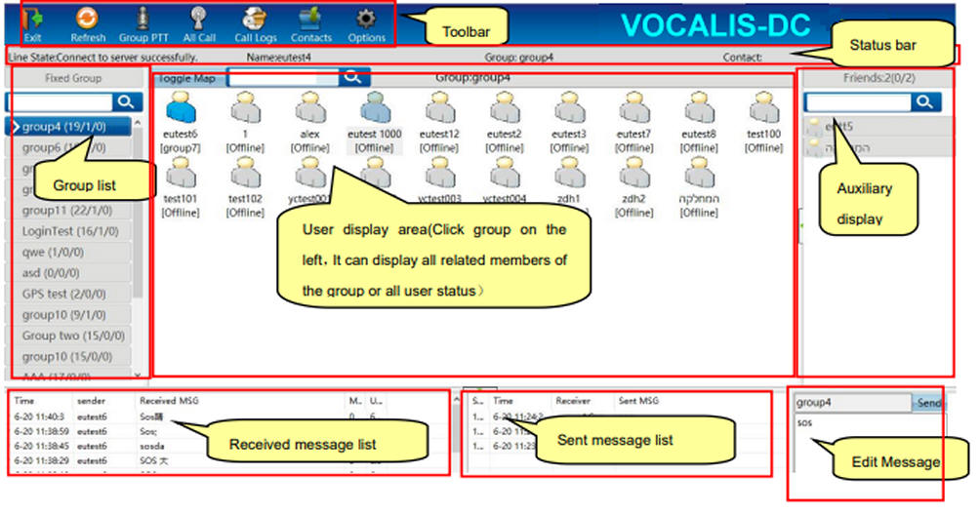This screenshot has width=980, height=515.
Task: Click the Friends:2(0/2) header
Action: [878, 78]
